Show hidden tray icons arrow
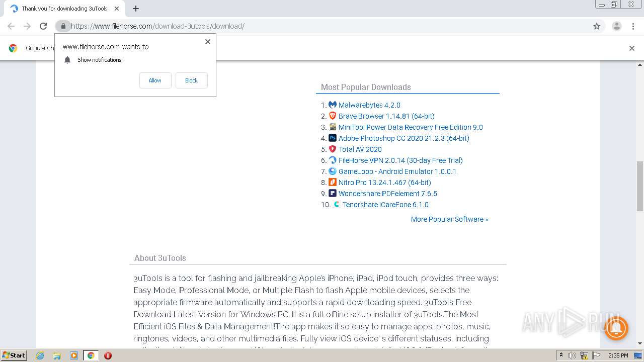 (x=561, y=355)
